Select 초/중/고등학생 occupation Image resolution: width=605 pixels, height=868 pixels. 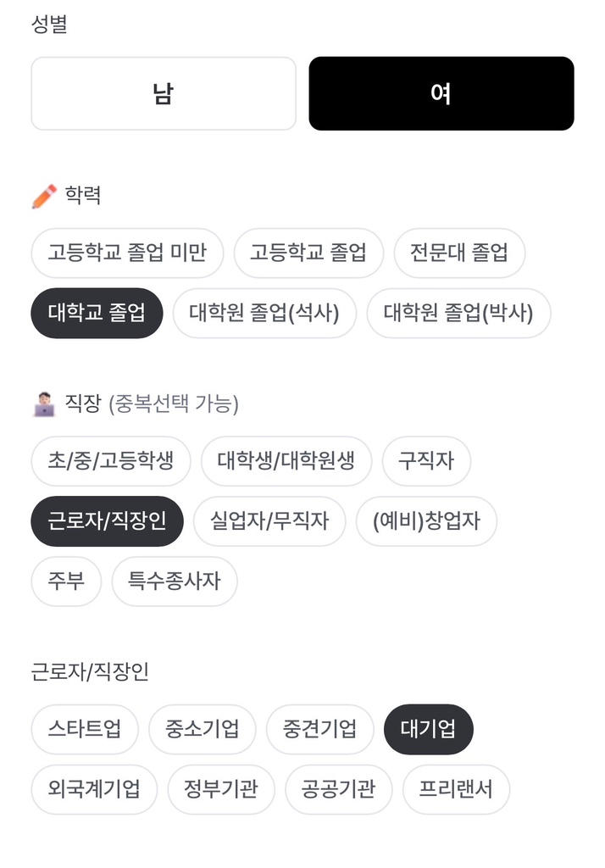(110, 461)
